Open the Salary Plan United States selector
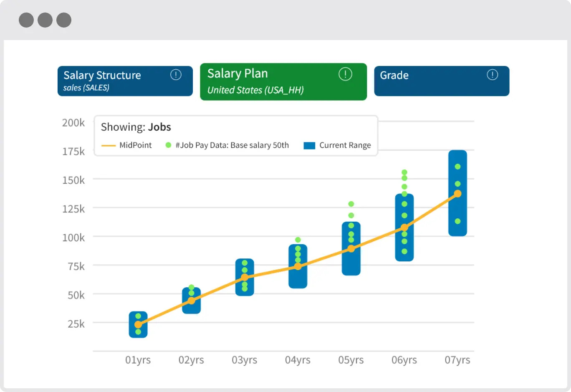The width and height of the screenshot is (571, 392). click(x=283, y=81)
